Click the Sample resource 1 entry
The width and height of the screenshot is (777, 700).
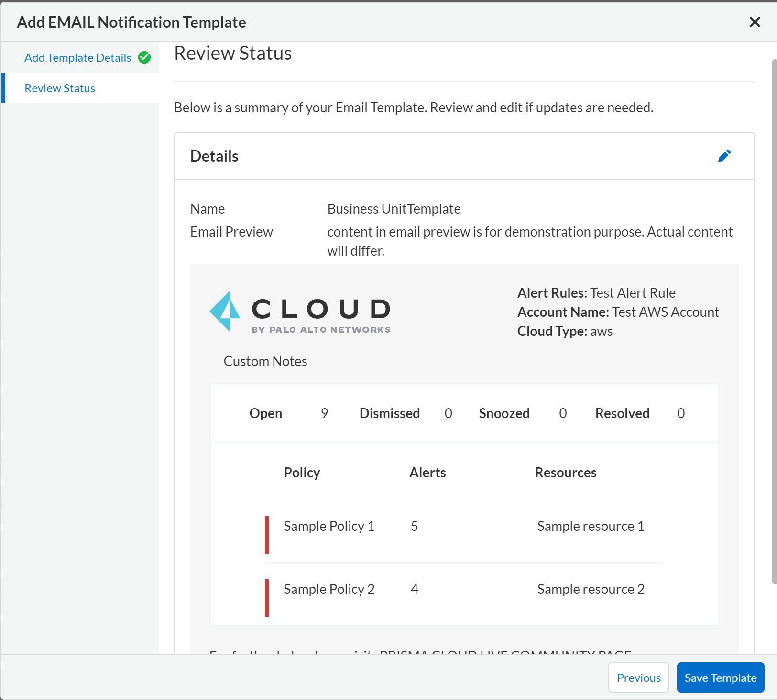[x=591, y=526]
